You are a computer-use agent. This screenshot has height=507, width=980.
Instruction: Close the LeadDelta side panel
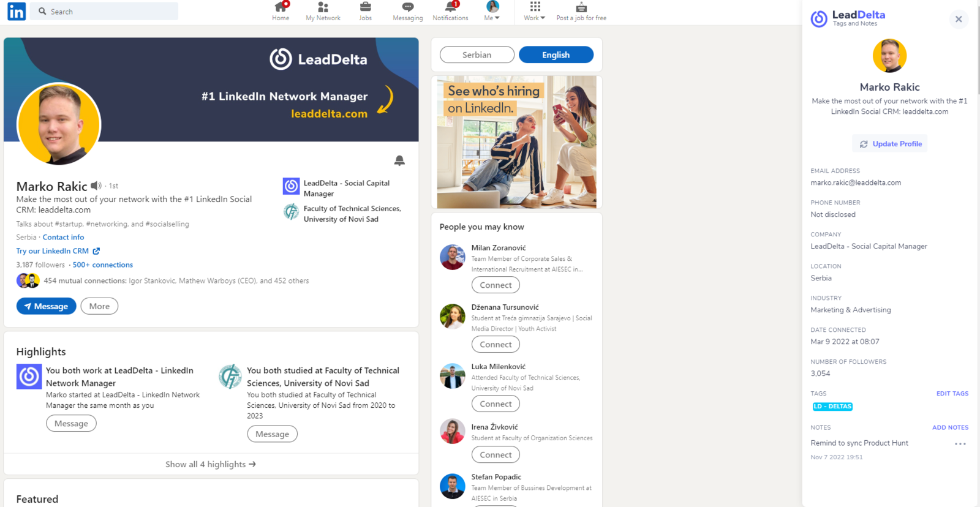959,19
